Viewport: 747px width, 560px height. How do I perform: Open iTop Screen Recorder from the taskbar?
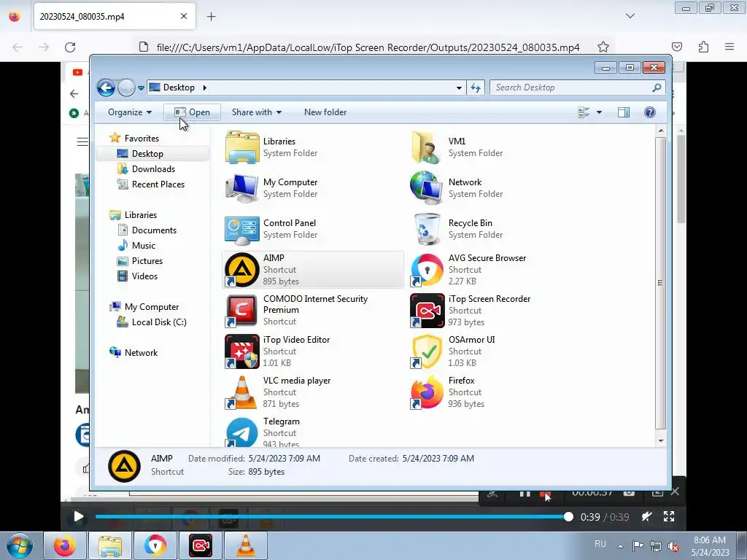pos(200,545)
